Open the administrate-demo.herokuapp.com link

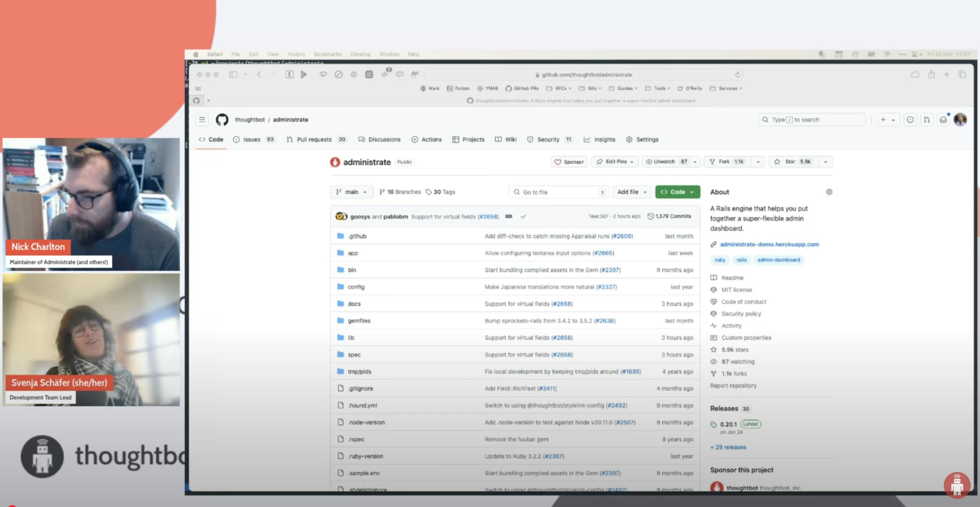[769, 244]
